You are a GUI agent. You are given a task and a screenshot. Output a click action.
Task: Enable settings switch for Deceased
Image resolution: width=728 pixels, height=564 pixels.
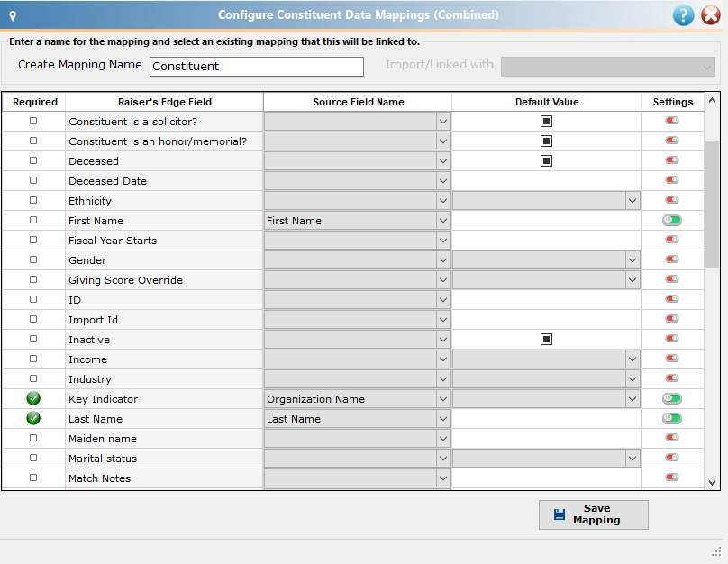[x=672, y=160]
